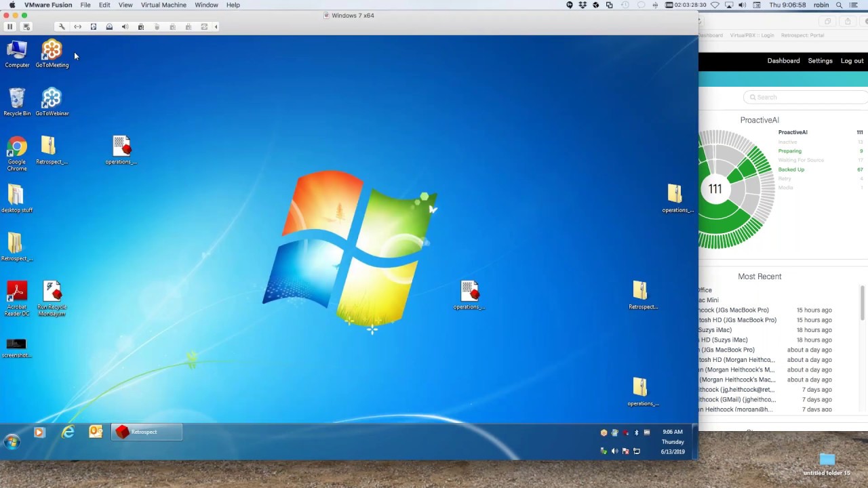
Task: Switch to Retrospect: Portal browser tab
Action: [x=802, y=35]
